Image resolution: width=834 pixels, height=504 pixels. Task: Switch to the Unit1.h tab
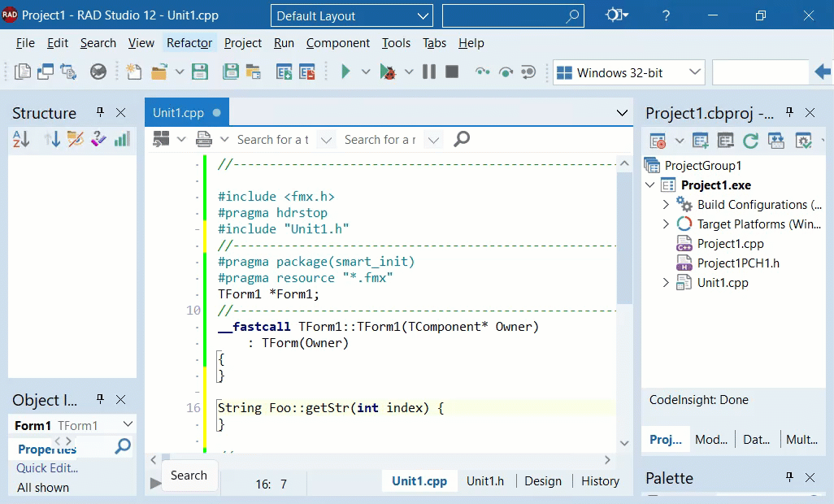[485, 481]
